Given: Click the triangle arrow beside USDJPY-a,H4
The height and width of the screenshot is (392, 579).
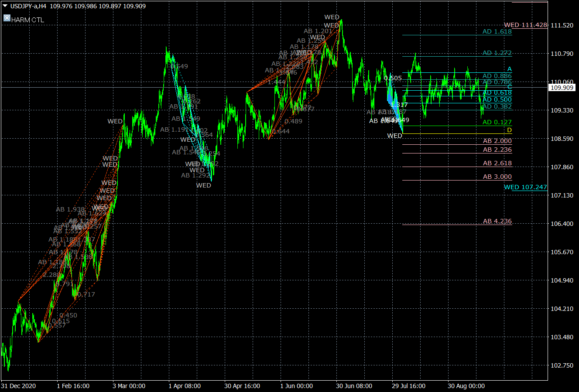Looking at the screenshot, I should [5, 6].
